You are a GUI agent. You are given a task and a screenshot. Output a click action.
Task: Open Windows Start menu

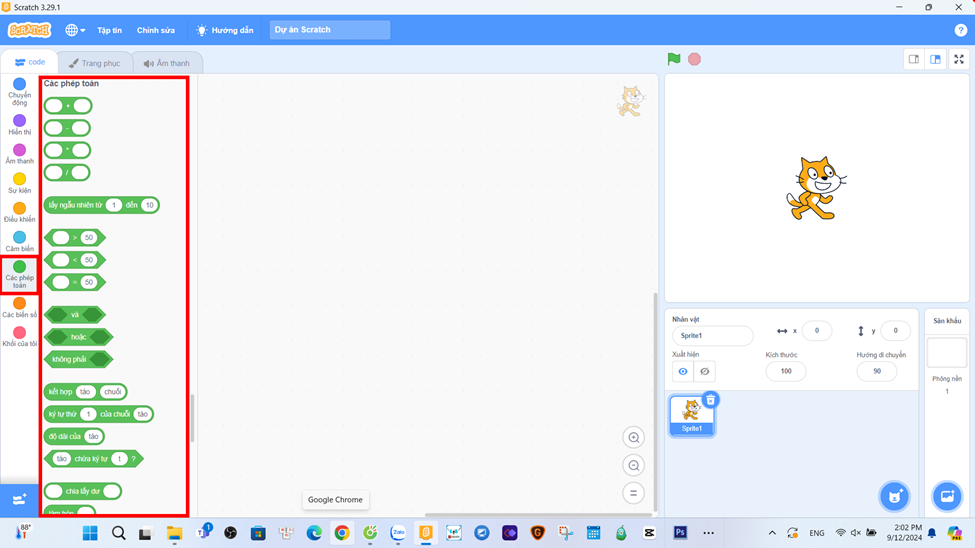pyautogui.click(x=90, y=533)
